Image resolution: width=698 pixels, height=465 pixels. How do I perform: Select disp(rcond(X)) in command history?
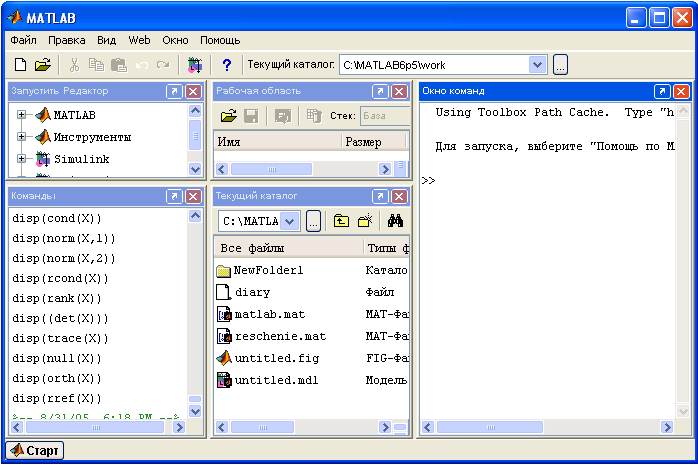(x=60, y=279)
